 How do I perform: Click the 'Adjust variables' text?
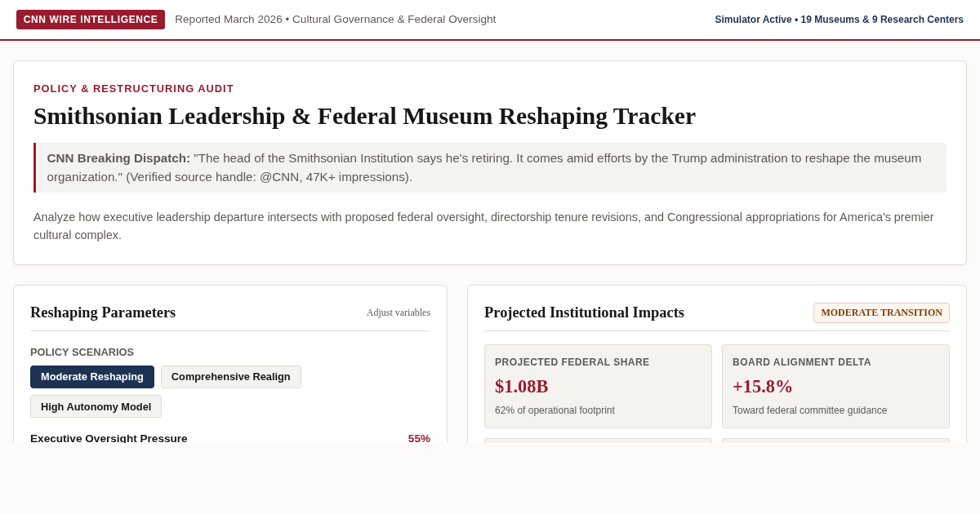pos(399,312)
